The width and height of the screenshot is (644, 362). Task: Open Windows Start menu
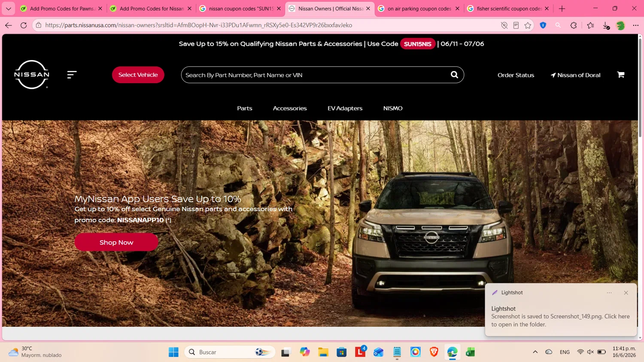pos(173,352)
